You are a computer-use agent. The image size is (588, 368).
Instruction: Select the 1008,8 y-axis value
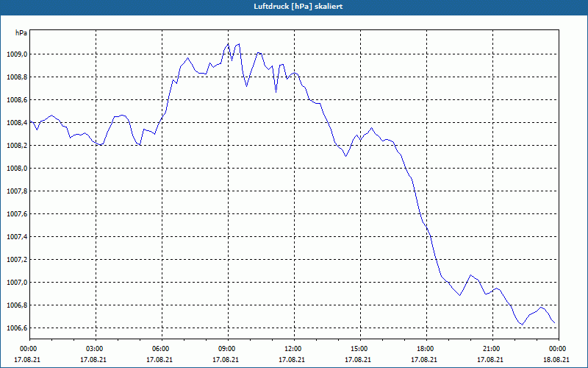(17, 77)
